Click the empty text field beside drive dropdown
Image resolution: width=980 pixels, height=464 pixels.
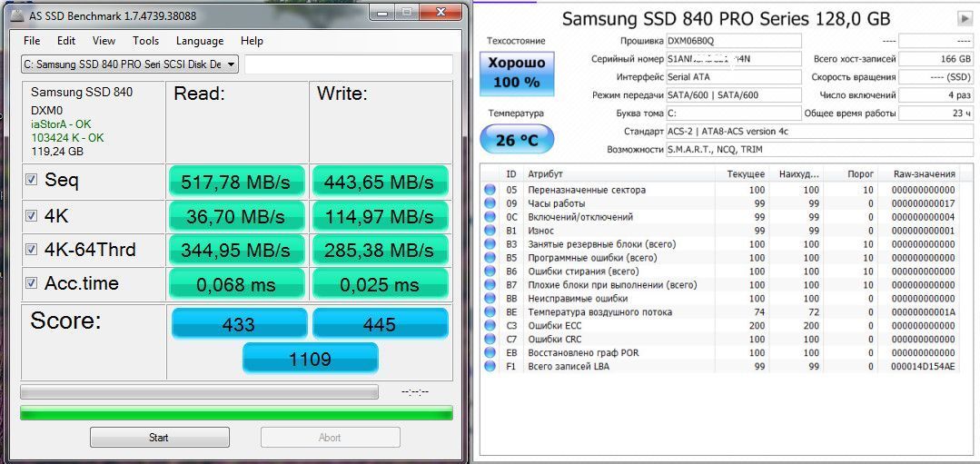click(349, 64)
